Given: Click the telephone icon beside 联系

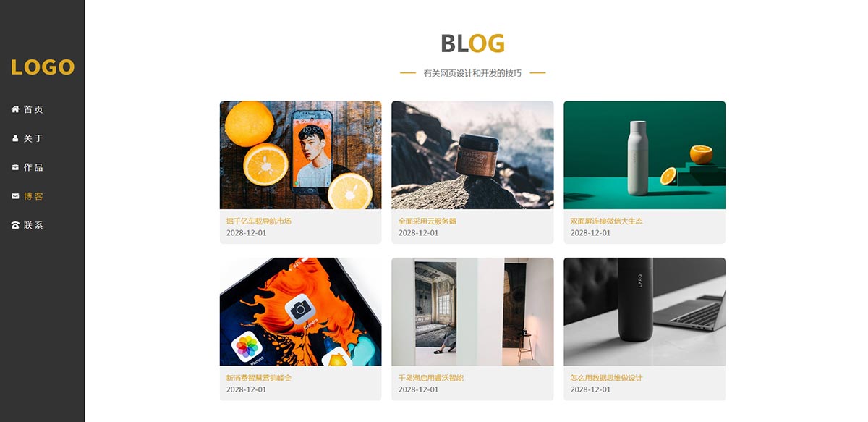Looking at the screenshot, I should [x=15, y=225].
